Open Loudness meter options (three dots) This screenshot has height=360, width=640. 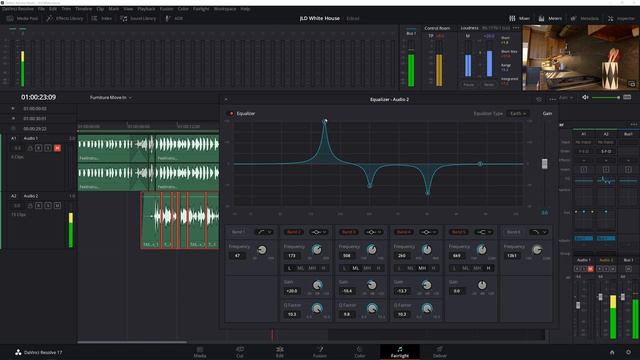516,28
